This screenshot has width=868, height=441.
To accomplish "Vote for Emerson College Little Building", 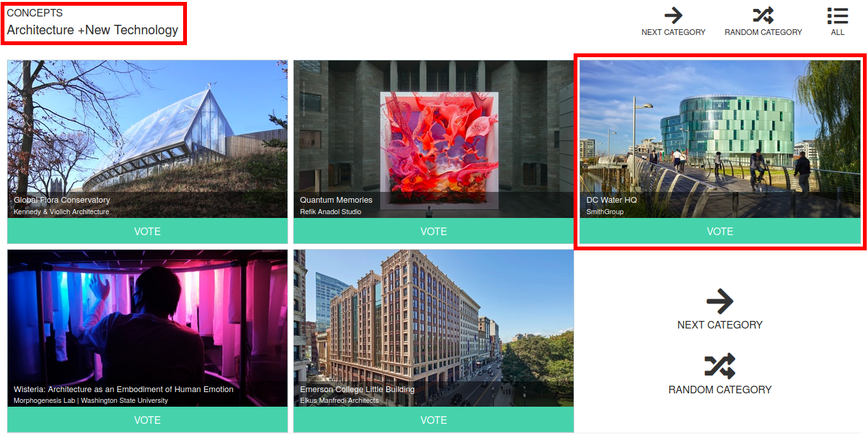I will 434,420.
